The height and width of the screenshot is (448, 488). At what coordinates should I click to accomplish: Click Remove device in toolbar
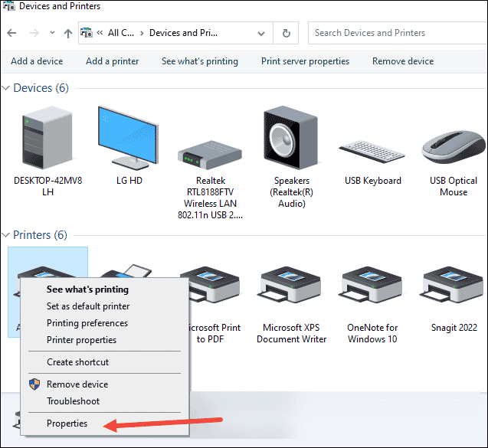403,61
